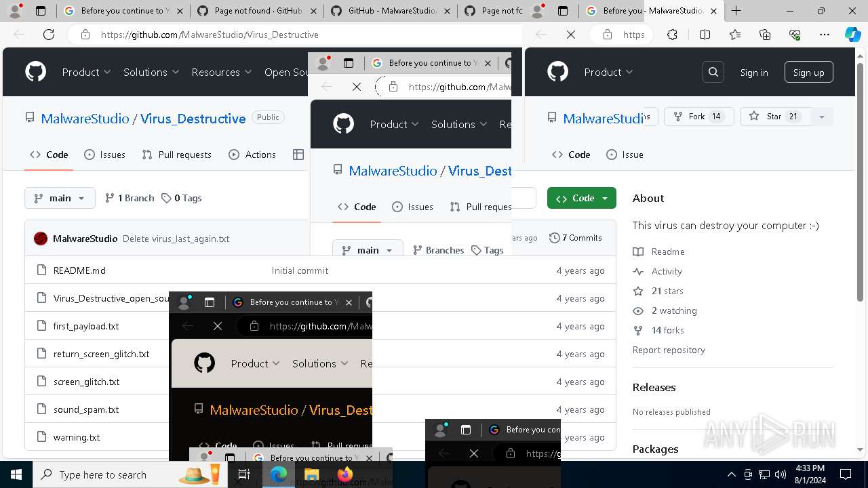Switch to Pull requests tab in left window

click(x=176, y=155)
